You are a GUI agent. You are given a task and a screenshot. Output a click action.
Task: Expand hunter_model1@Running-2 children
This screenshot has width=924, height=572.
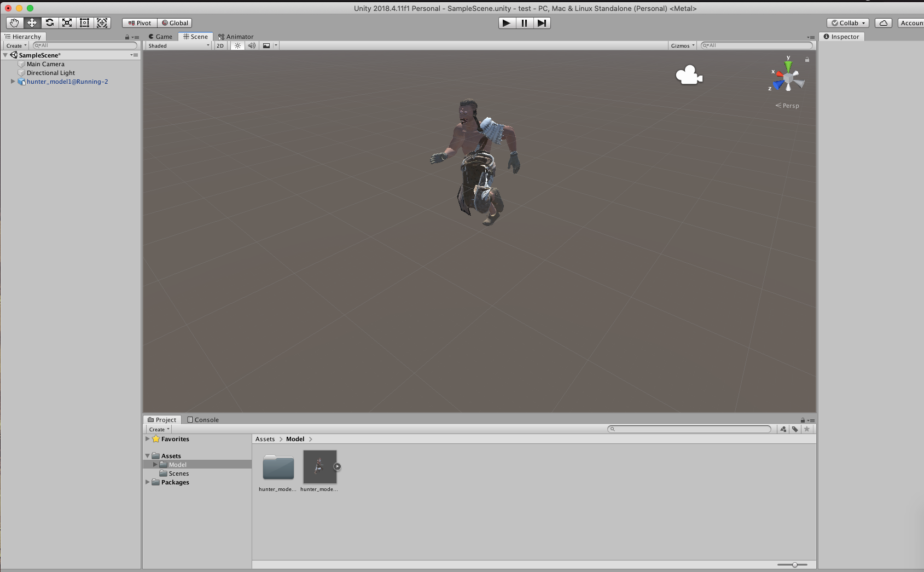[x=13, y=81]
